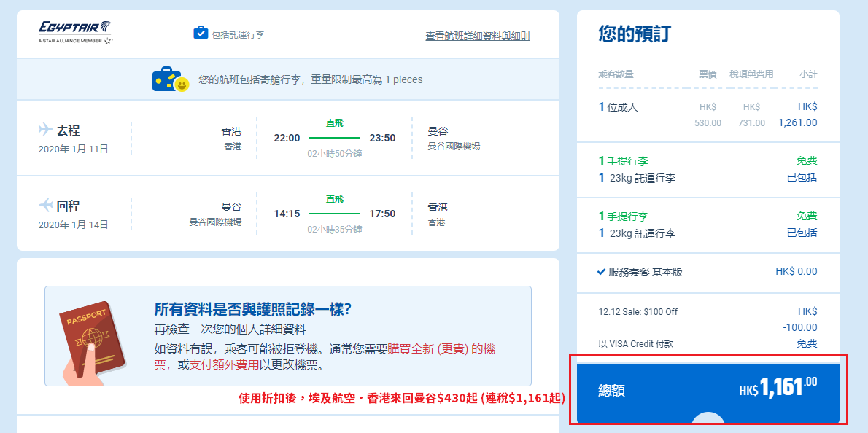Image resolution: width=868 pixels, height=433 pixels.
Task: Click the red 支付額外費用 text
Action: click(224, 365)
